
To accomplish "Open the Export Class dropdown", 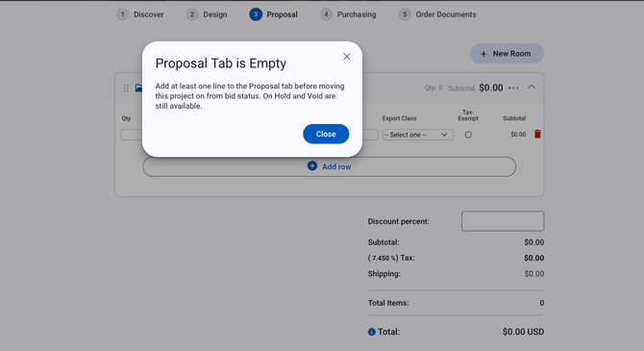I will click(418, 135).
